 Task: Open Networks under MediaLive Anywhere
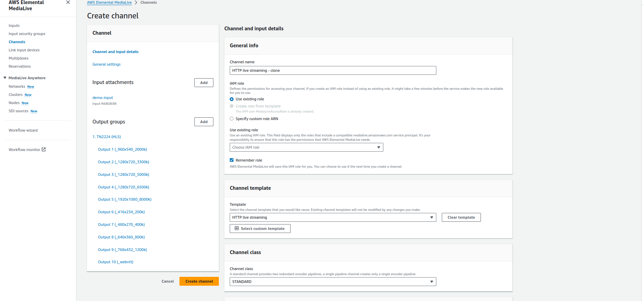coord(17,86)
